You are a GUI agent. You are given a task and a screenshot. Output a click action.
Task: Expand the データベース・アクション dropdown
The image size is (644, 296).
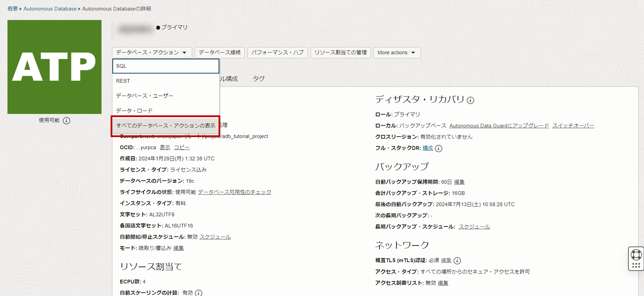point(152,53)
